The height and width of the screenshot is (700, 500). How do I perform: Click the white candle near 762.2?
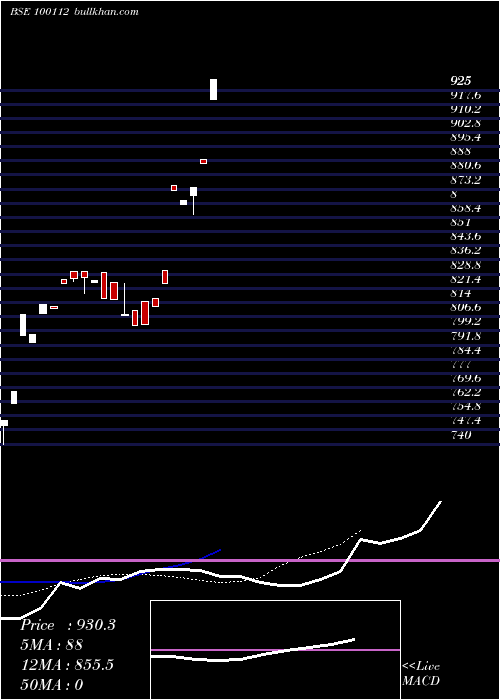(x=14, y=397)
